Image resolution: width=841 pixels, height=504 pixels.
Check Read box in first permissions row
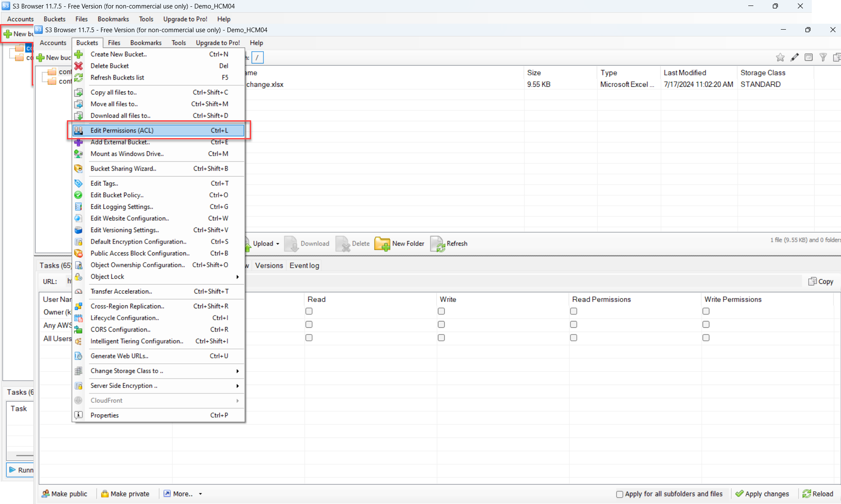pyautogui.click(x=309, y=311)
